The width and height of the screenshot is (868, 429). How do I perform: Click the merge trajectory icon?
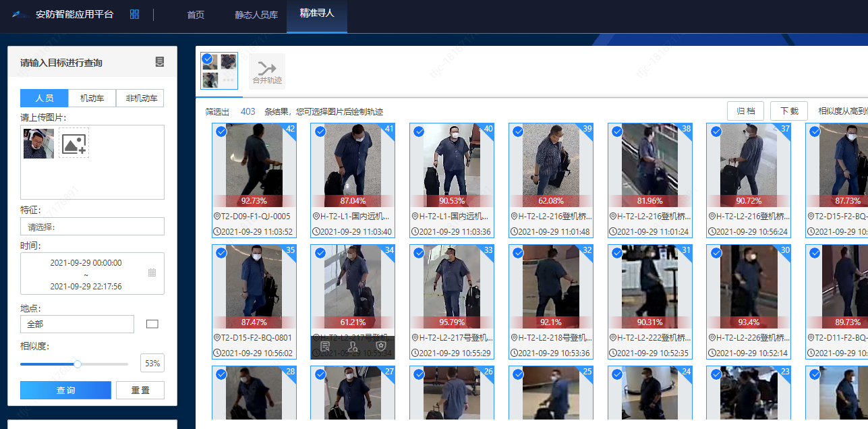tap(267, 69)
